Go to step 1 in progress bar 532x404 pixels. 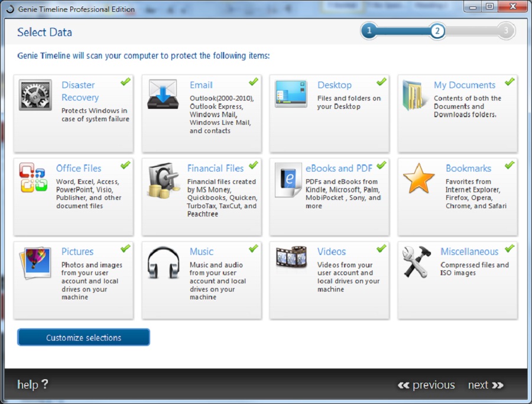tap(369, 31)
